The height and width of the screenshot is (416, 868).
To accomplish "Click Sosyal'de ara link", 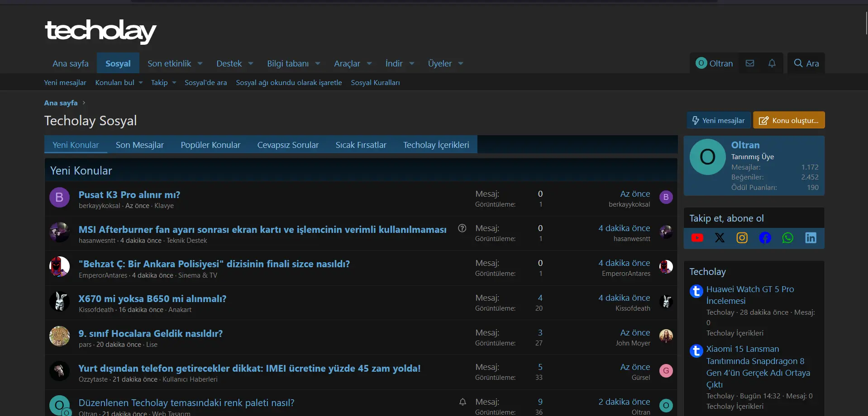I will pyautogui.click(x=205, y=83).
